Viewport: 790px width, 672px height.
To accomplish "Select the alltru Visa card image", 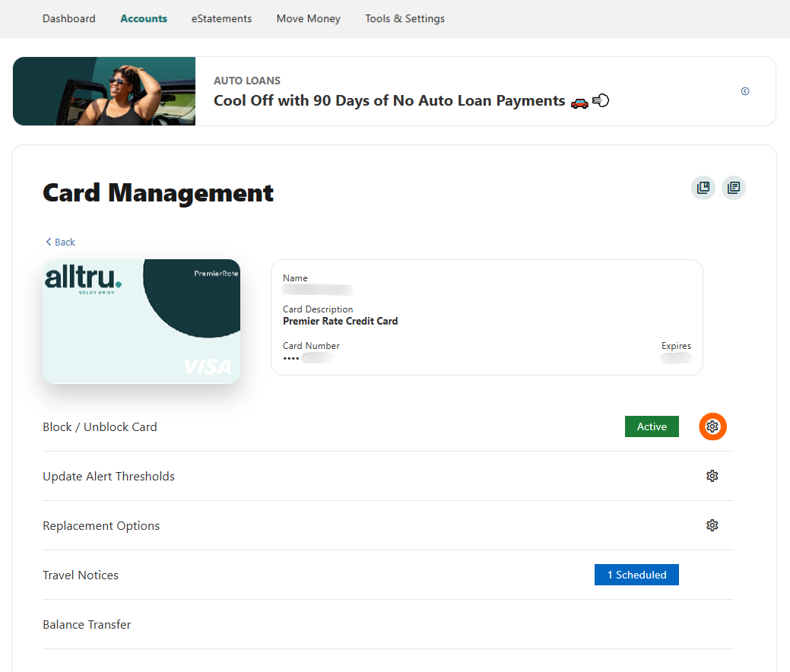I will (x=141, y=322).
